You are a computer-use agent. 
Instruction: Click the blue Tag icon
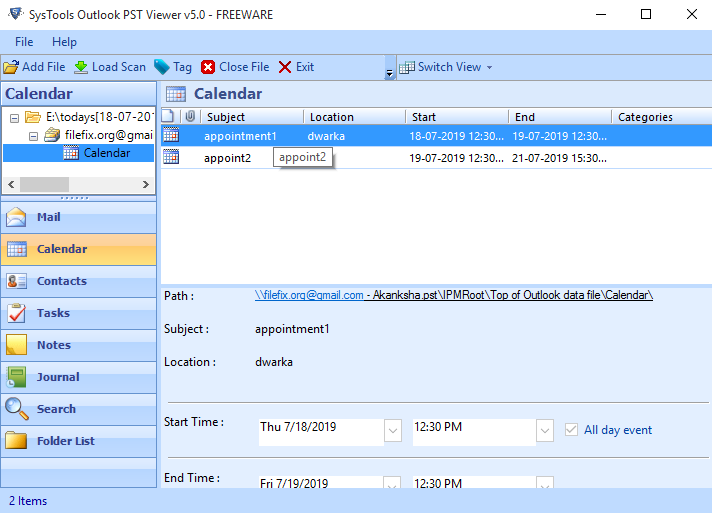161,67
